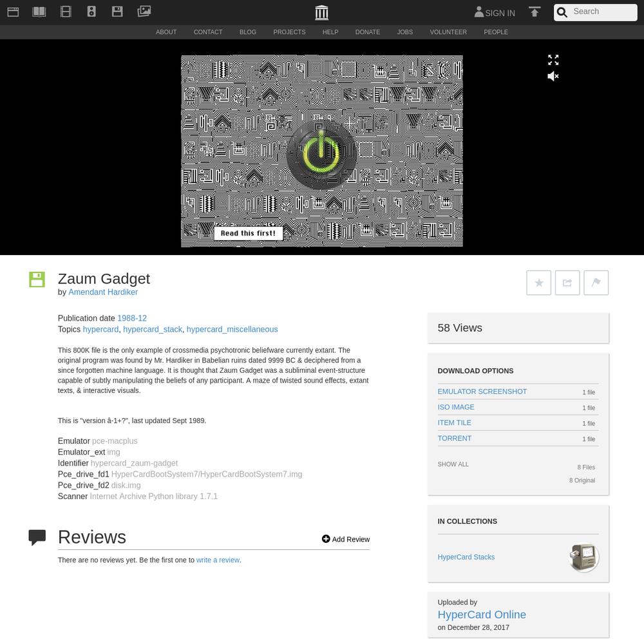Click Add Review
644x644 pixels.
(346, 539)
